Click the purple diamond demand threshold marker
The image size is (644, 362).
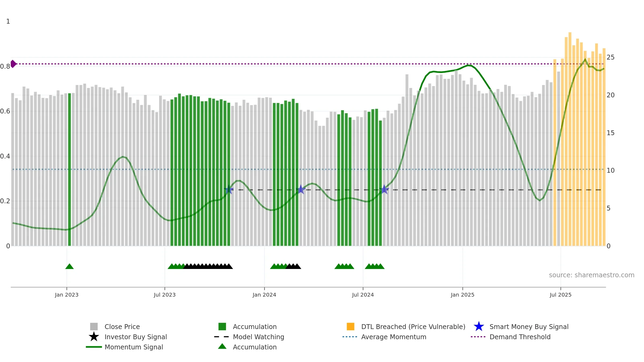(13, 64)
